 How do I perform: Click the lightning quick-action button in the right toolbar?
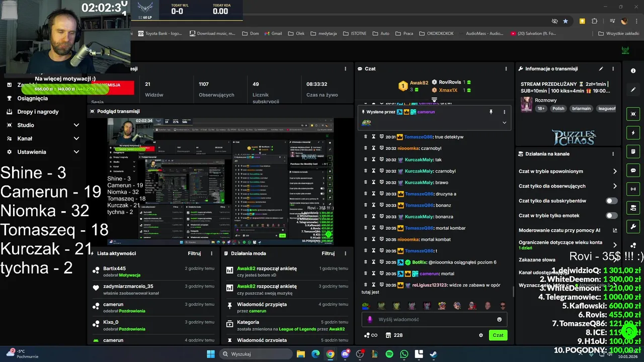(633, 133)
